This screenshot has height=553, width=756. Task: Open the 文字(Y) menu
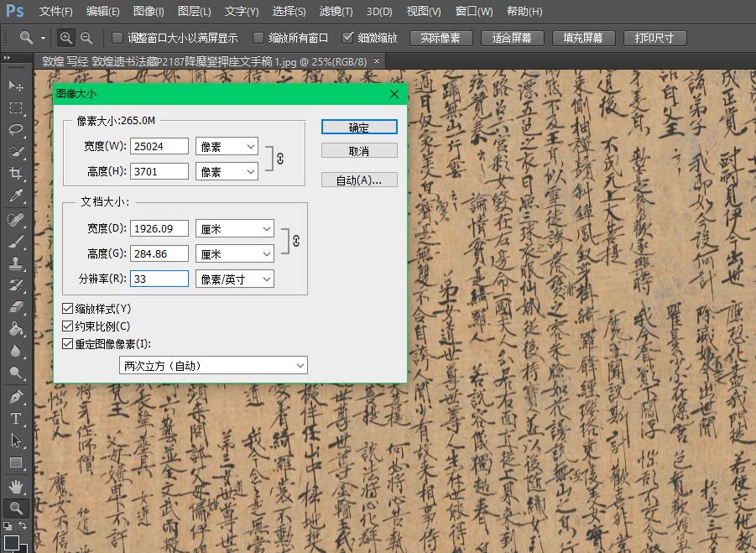click(242, 11)
